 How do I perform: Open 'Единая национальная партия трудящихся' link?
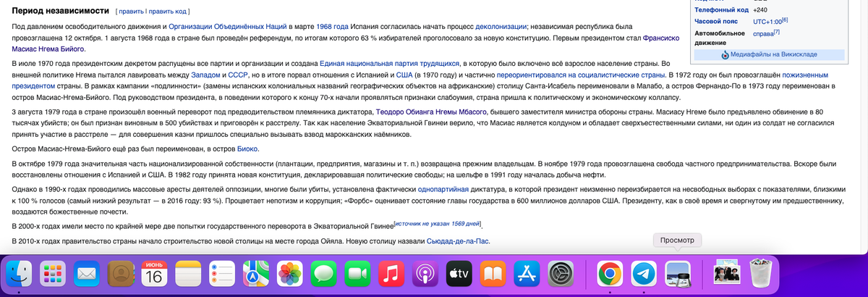[389, 64]
